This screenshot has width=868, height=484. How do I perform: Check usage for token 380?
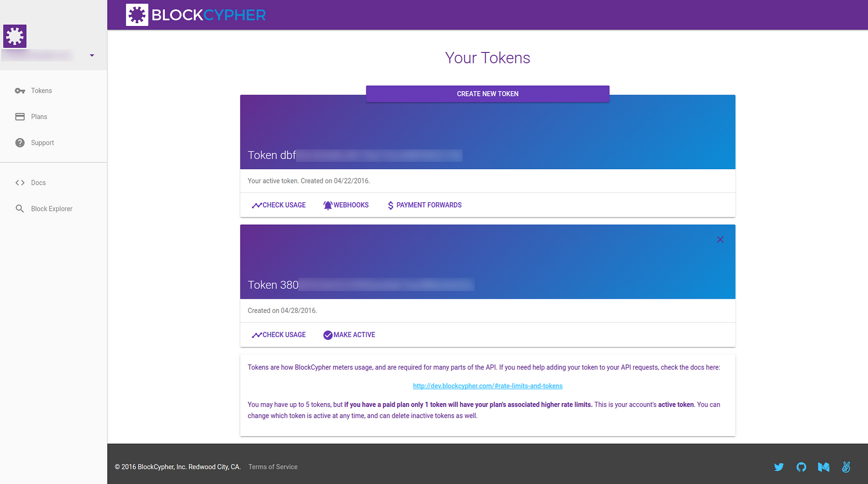pyautogui.click(x=279, y=335)
